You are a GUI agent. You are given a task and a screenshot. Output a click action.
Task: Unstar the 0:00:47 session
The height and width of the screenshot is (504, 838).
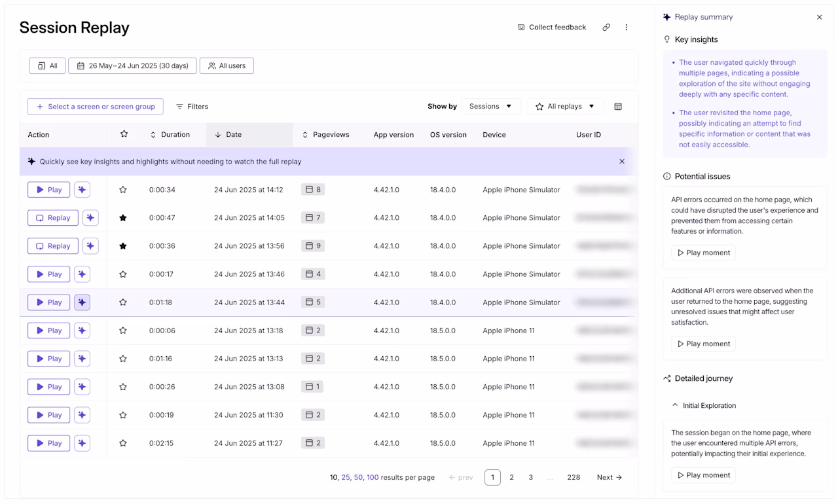coord(123,218)
